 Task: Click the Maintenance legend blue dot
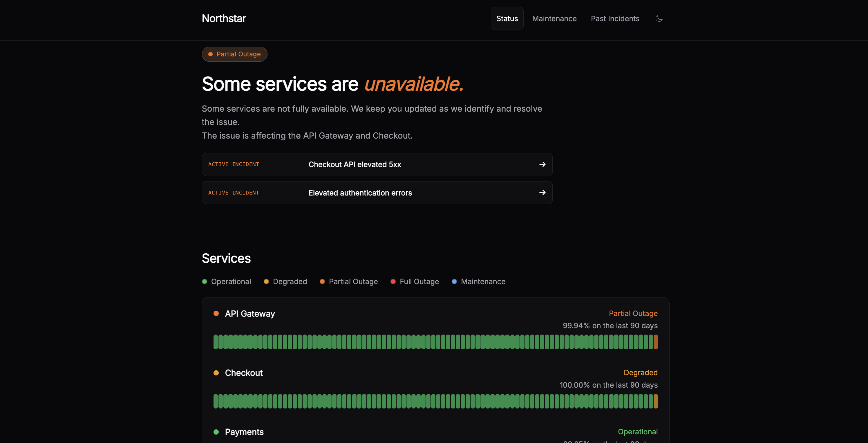point(454,282)
